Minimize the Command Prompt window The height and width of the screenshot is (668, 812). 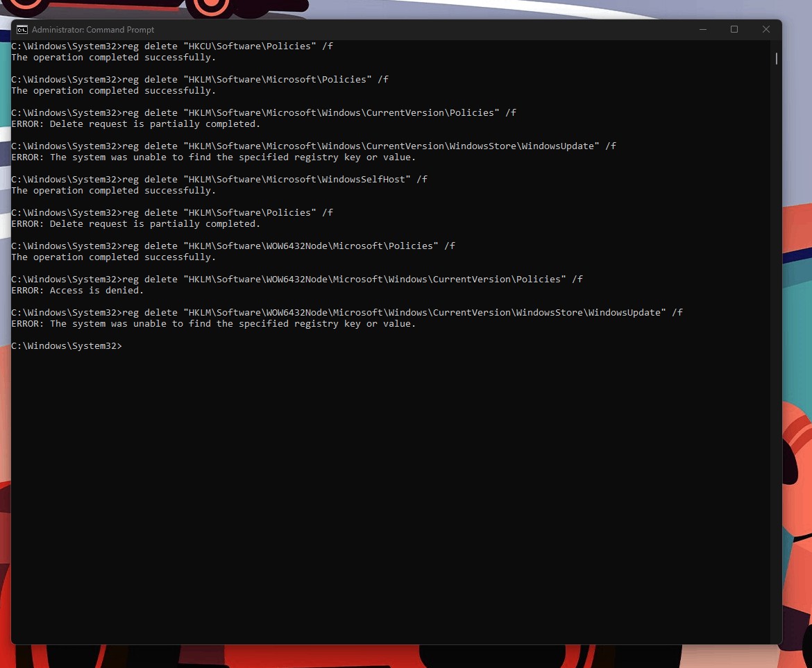click(703, 30)
